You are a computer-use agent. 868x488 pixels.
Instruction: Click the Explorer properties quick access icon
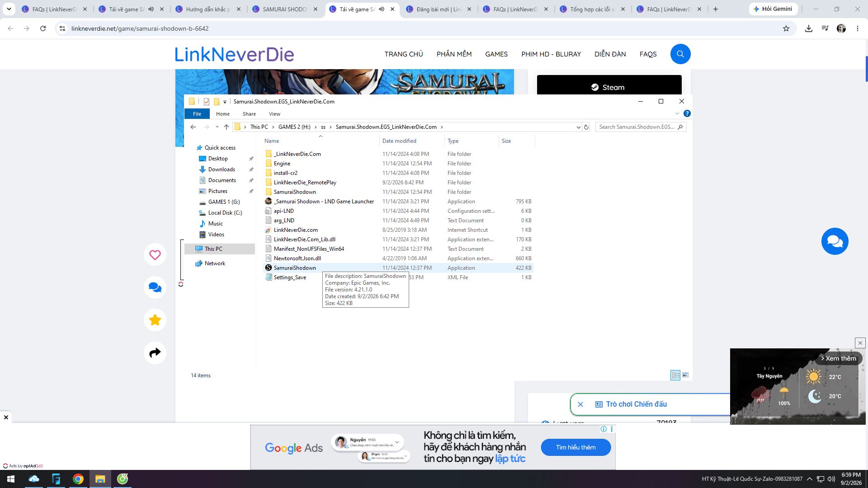click(207, 102)
